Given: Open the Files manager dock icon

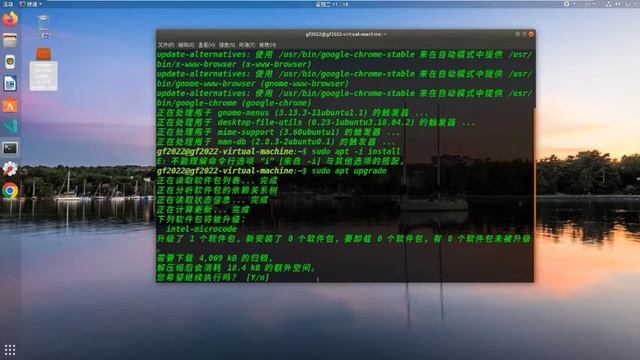Looking at the screenshot, I should 10,40.
